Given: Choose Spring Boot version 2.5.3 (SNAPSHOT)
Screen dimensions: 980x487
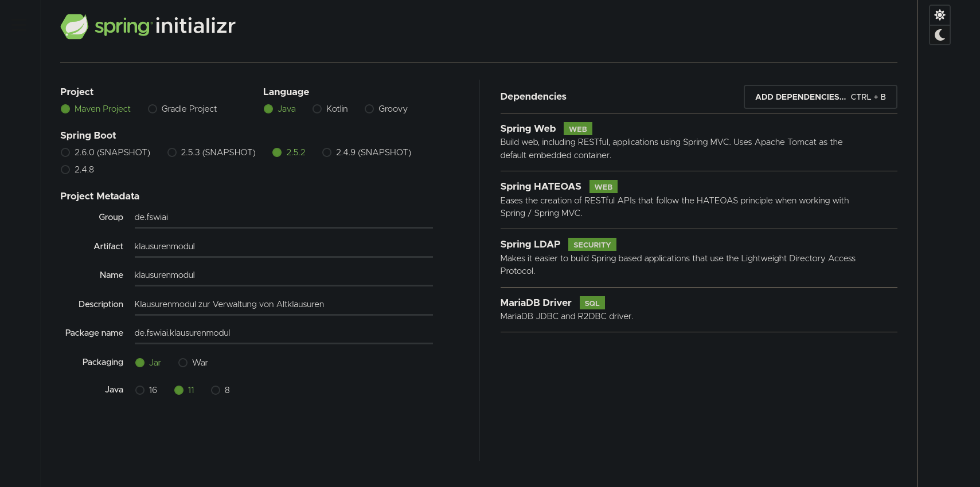Looking at the screenshot, I should click(172, 152).
